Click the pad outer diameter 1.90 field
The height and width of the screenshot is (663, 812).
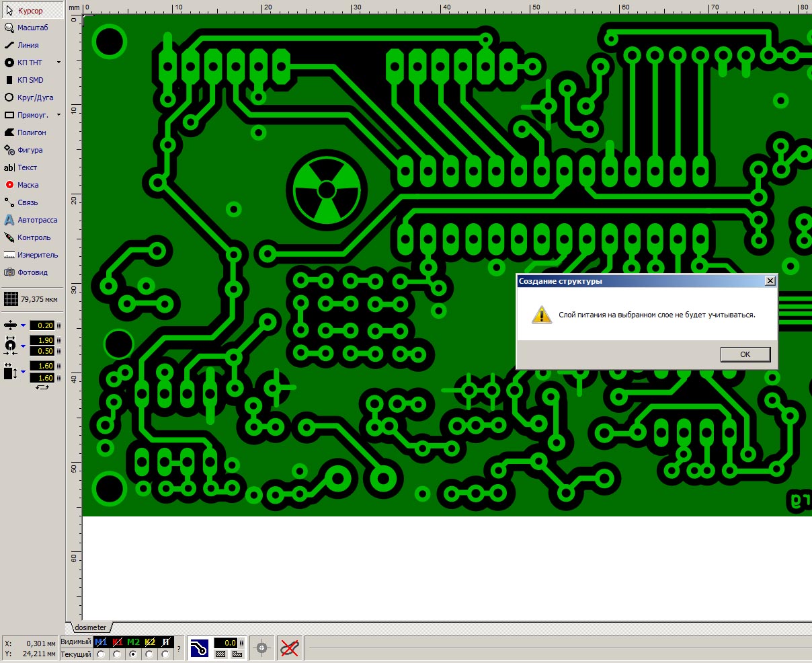42,340
